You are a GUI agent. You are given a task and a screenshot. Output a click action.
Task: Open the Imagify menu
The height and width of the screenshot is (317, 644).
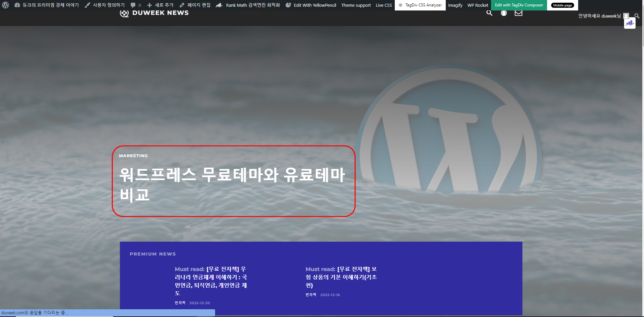tap(455, 5)
